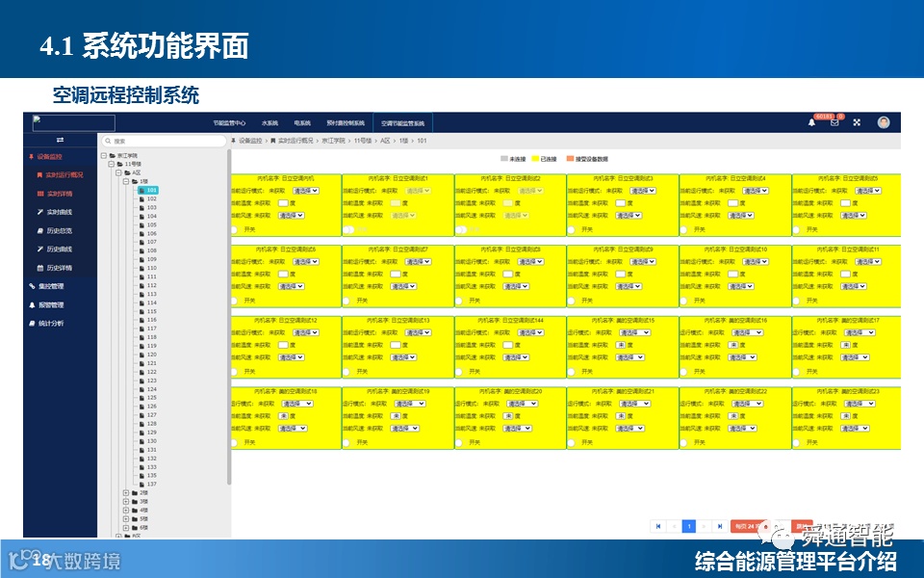The height and width of the screenshot is (578, 924).
Task: Open 当前运行模式 dropdown for 日立空调内机
Action: point(306,191)
